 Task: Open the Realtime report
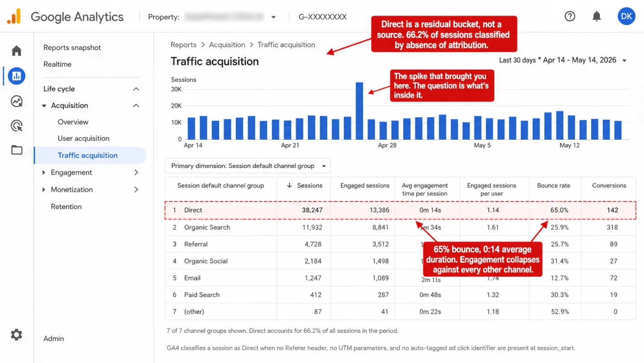point(57,64)
